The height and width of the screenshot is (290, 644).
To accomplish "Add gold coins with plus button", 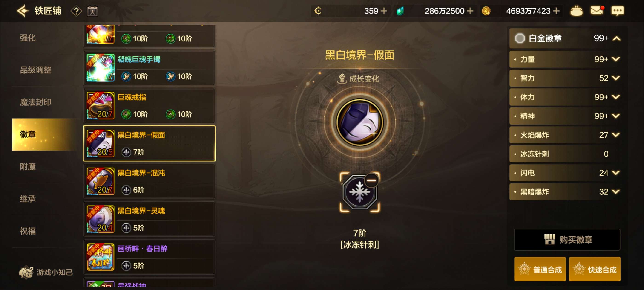I will tap(556, 11).
